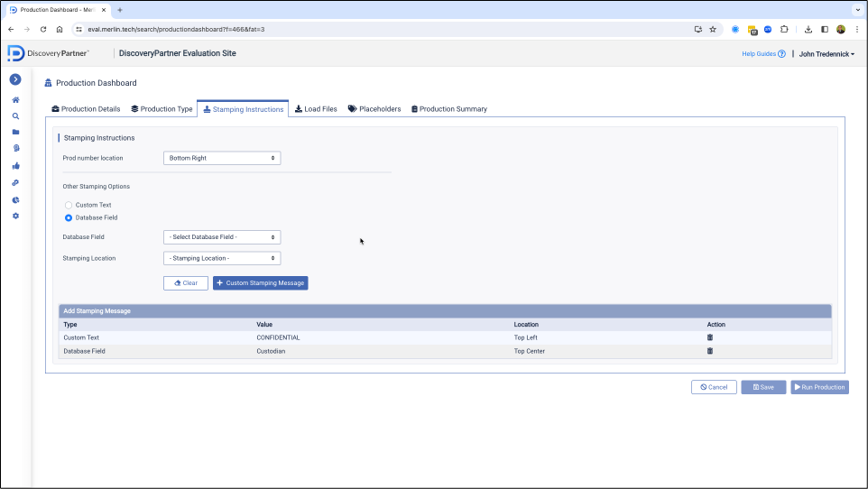Go to Home via the sidebar house icon
The image size is (868, 489).
point(15,100)
